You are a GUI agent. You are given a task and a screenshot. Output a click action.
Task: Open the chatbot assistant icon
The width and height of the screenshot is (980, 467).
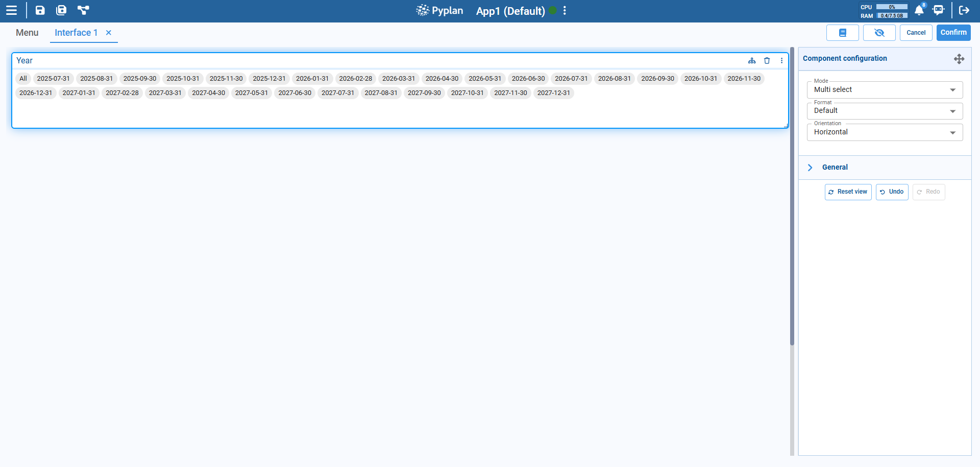click(x=939, y=10)
